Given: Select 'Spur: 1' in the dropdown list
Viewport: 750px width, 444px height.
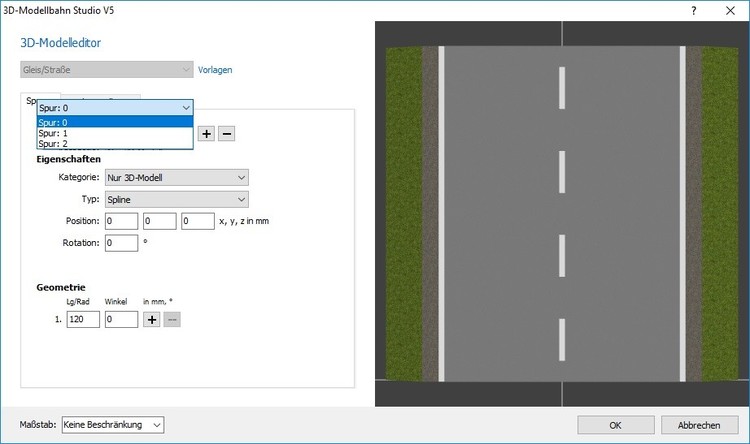Looking at the screenshot, I should [115, 133].
